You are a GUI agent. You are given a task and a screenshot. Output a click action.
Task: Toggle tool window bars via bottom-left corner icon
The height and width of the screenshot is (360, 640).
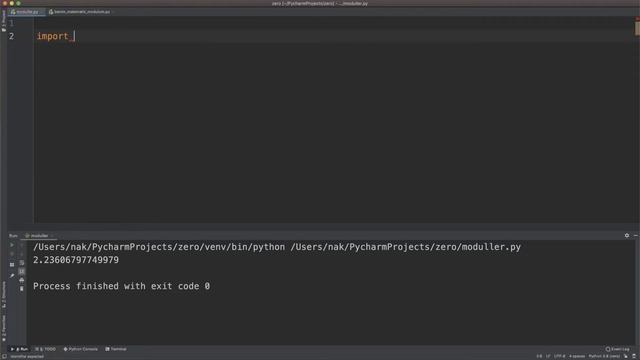coord(4,356)
